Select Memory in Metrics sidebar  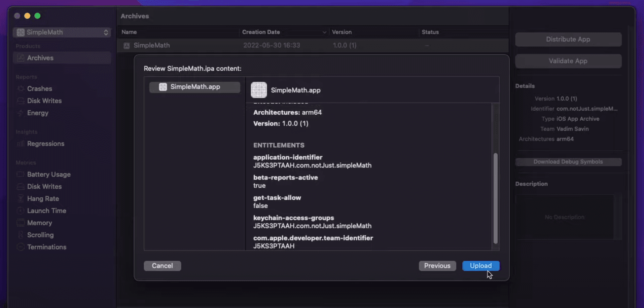click(39, 223)
